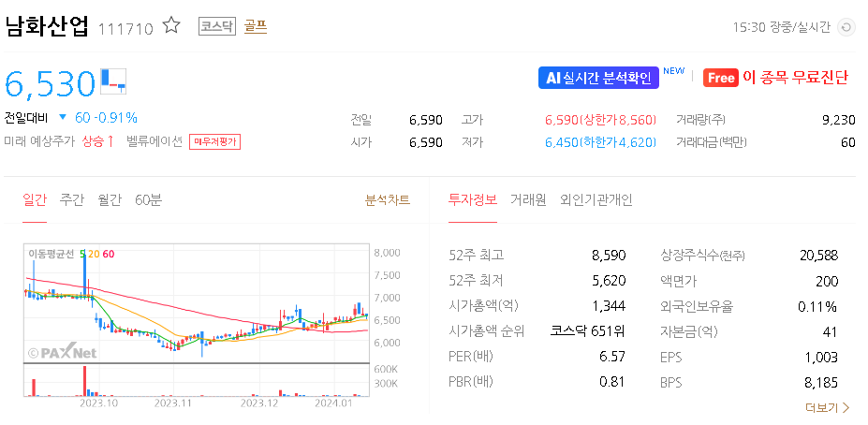Click the refresh icon next to 장중/실시간

846,27
